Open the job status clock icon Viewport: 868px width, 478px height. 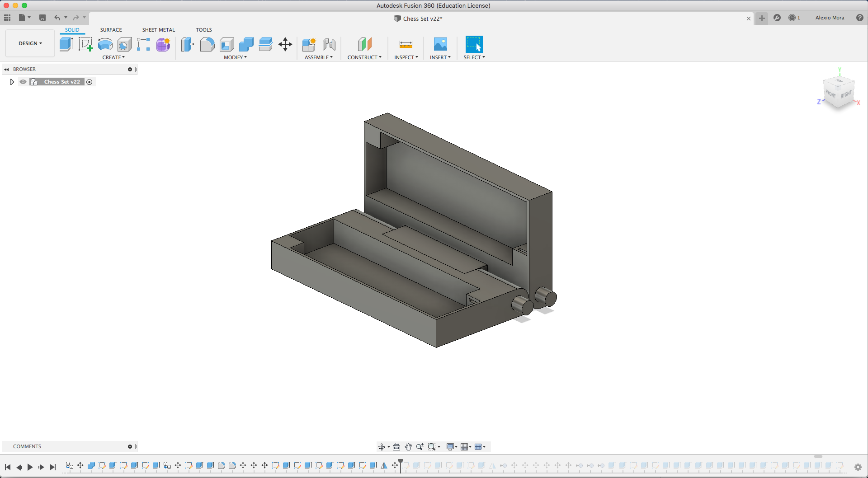pyautogui.click(x=792, y=18)
